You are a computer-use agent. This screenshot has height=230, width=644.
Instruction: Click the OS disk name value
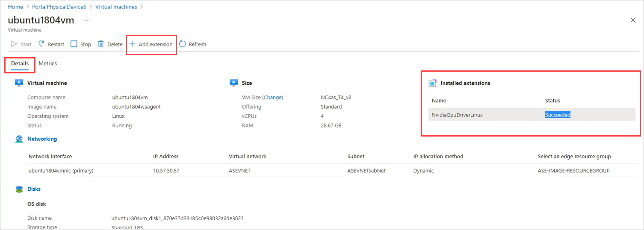pyautogui.click(x=177, y=218)
